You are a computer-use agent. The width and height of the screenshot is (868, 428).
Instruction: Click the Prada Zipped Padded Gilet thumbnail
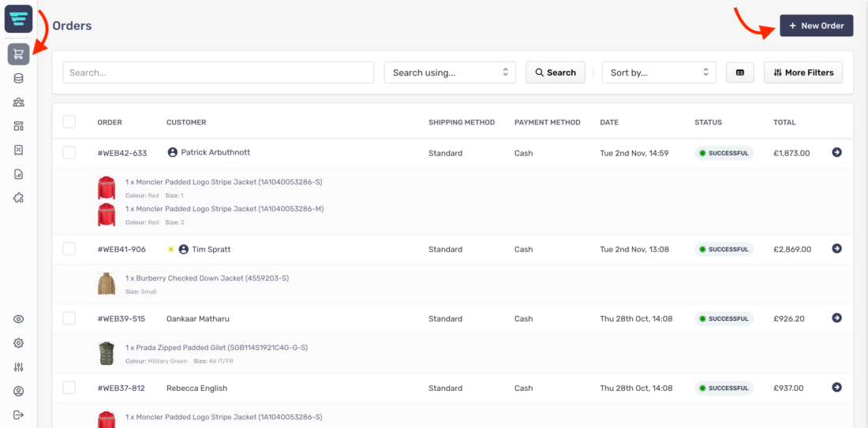tap(107, 353)
